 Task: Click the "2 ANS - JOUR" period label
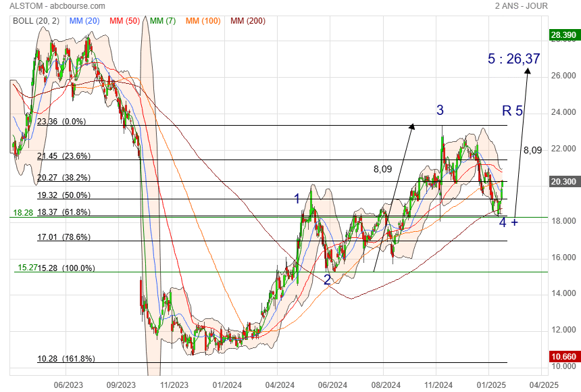pos(521,6)
